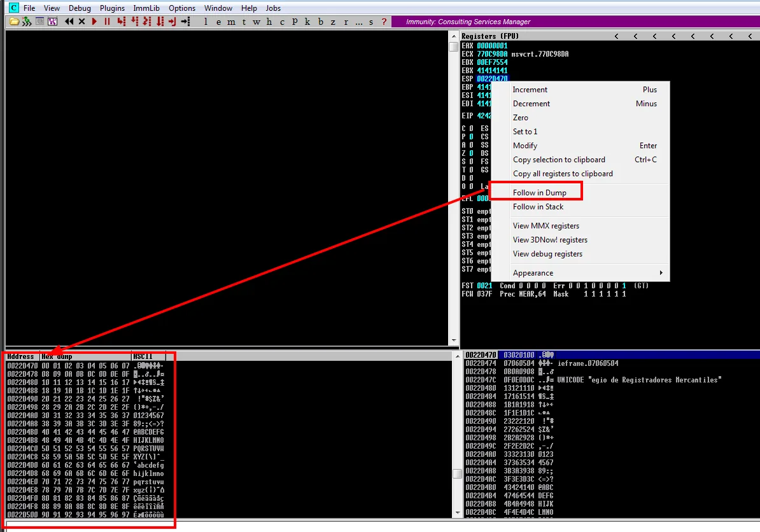Choose Follow in Stack from context menu
Image resolution: width=760 pixels, height=532 pixels.
(x=538, y=206)
